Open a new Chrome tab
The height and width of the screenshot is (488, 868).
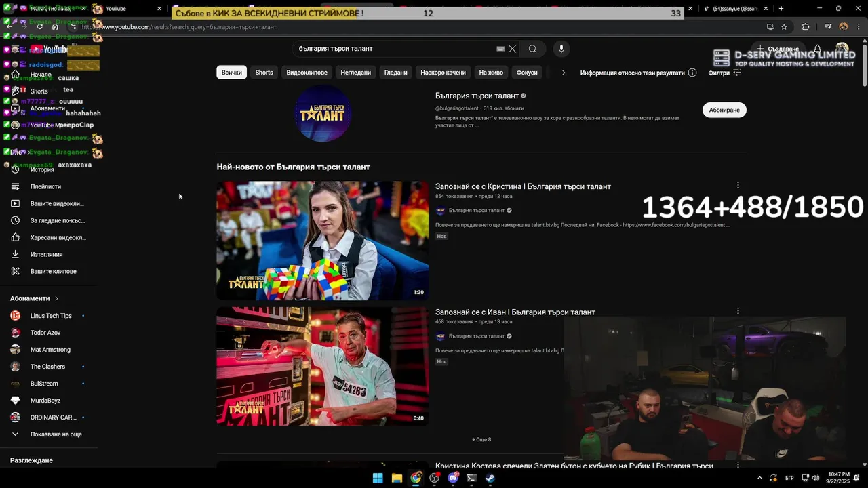781,9
